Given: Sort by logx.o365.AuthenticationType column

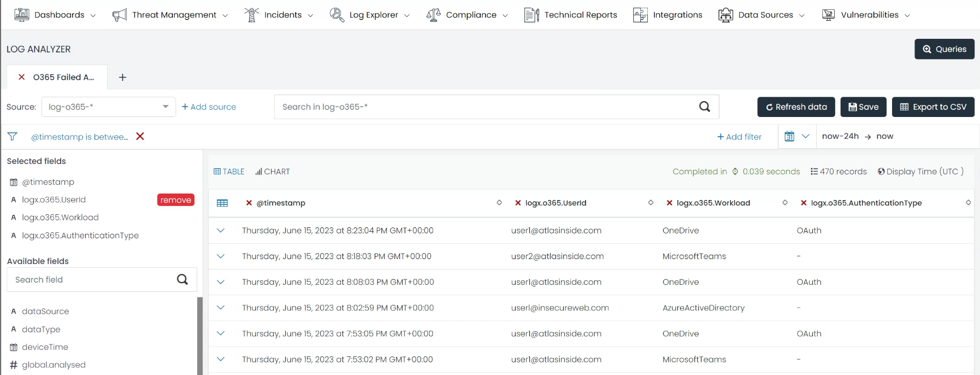Looking at the screenshot, I should coord(968,203).
